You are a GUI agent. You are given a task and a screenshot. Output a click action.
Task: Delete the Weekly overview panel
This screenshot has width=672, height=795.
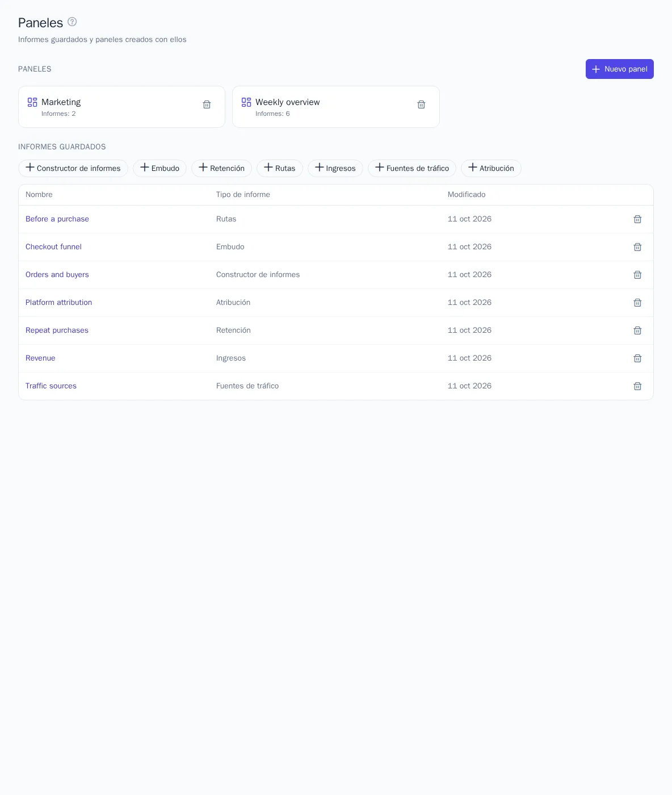421,104
